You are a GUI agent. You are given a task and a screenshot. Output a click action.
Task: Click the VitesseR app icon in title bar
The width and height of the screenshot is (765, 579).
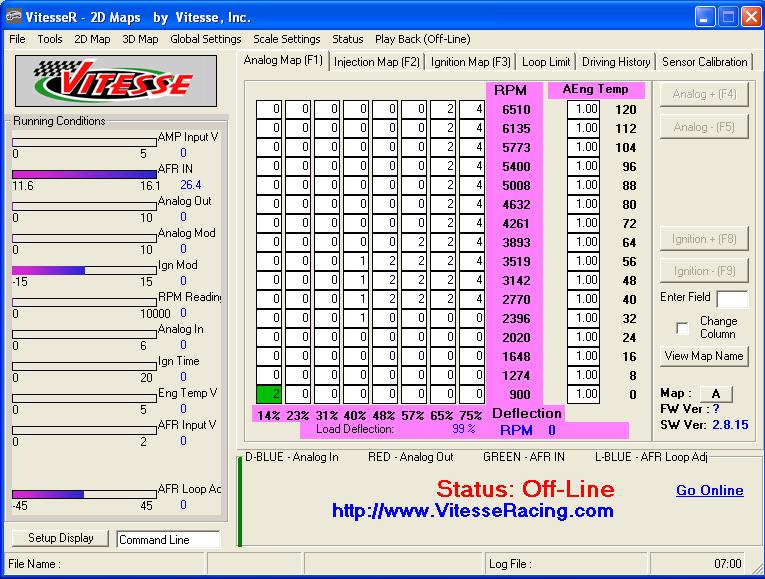coord(14,17)
